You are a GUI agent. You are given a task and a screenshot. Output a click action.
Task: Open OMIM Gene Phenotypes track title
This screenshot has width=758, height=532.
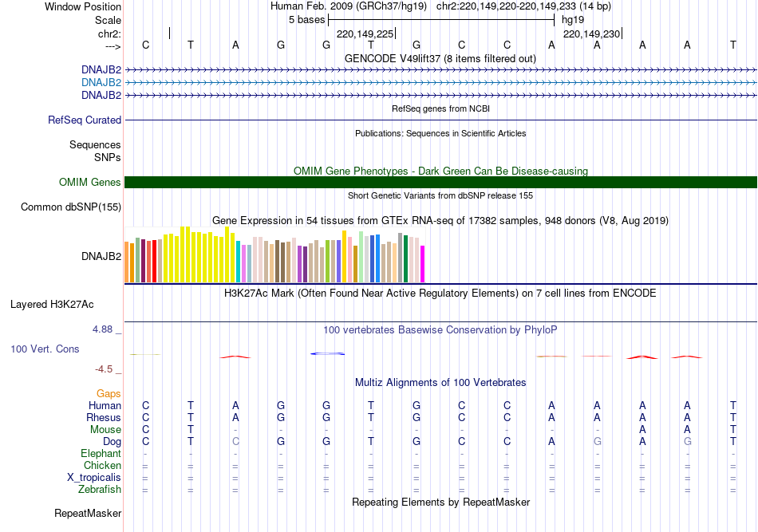[x=440, y=171]
